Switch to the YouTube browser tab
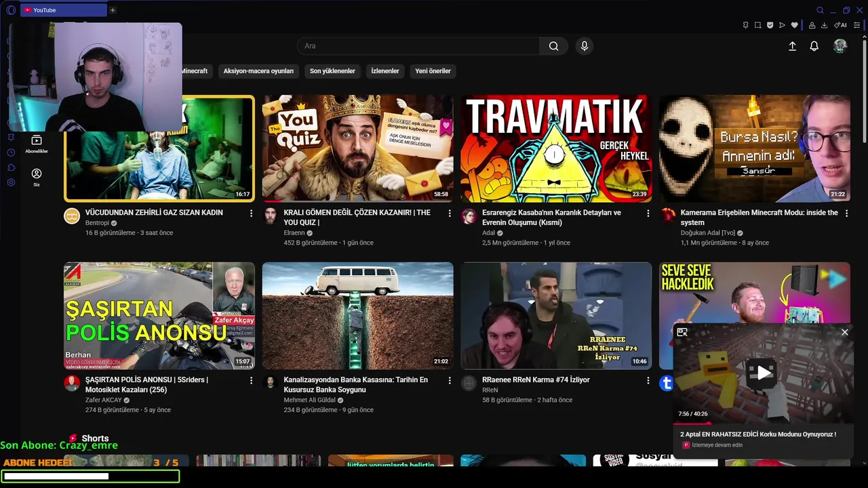 (x=64, y=10)
